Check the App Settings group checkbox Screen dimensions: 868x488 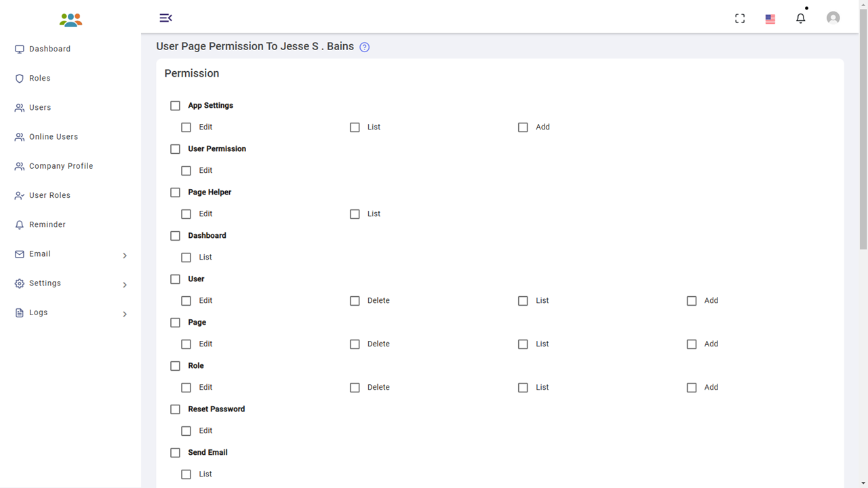pyautogui.click(x=176, y=106)
